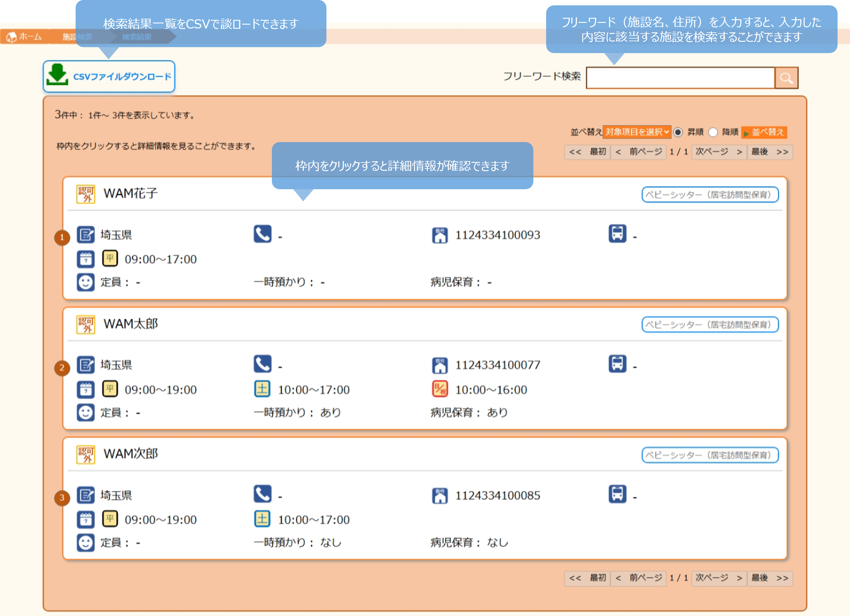The height and width of the screenshot is (616, 850).
Task: Click the phone icon in WAM花子 card
Action: 262,234
